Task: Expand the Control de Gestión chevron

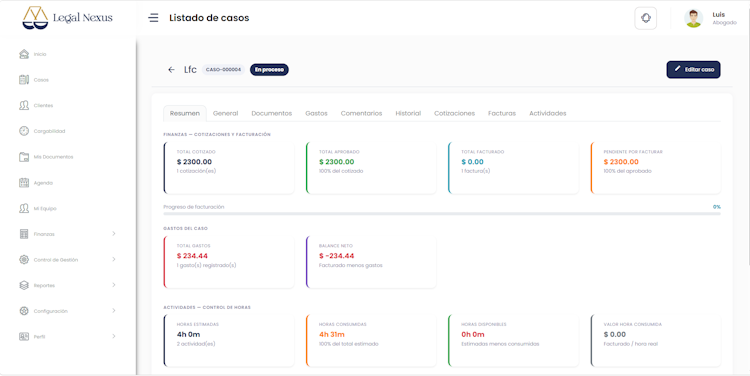Action: point(114,259)
